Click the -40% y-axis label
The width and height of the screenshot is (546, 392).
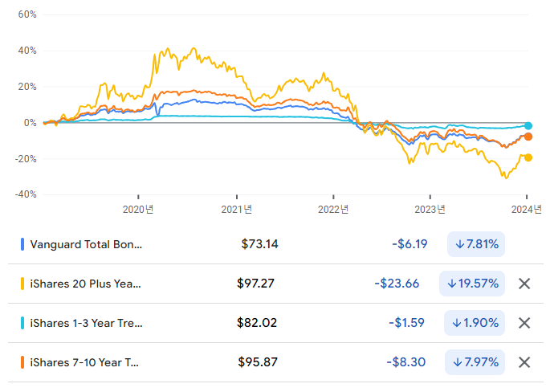pos(26,194)
